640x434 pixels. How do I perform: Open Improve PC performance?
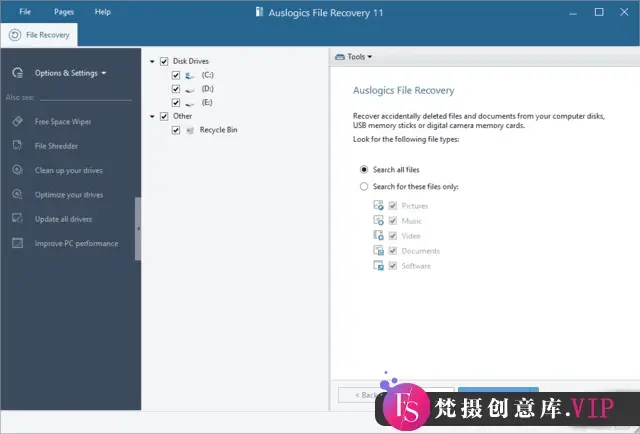tap(76, 244)
